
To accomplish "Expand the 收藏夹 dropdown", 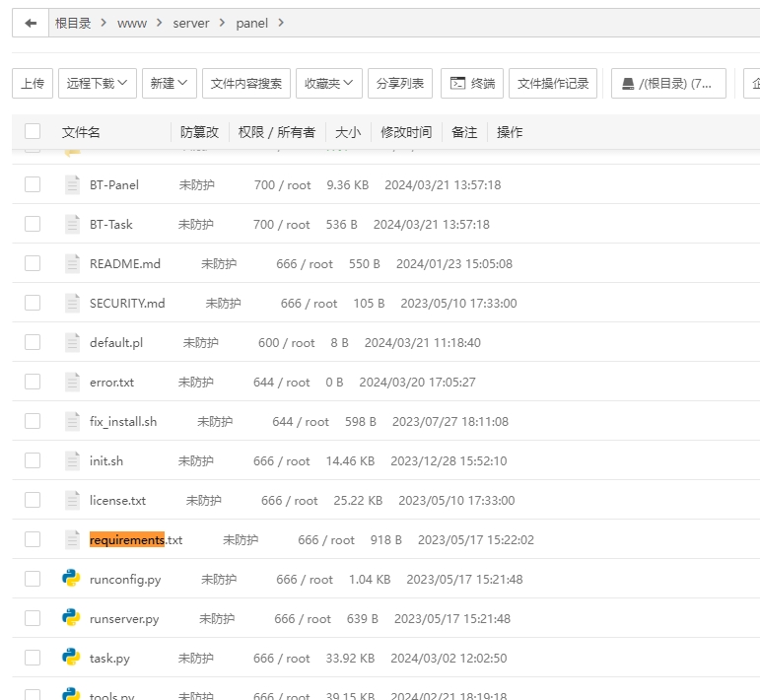I will tap(329, 84).
